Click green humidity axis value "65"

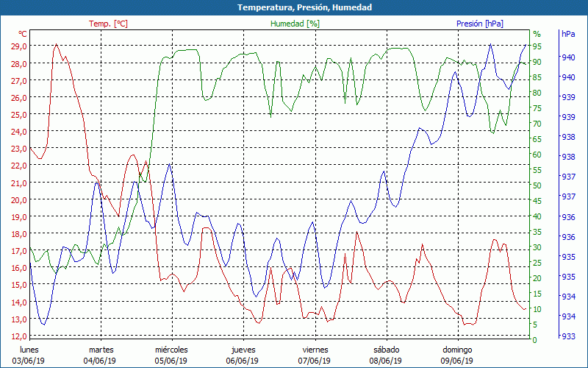[537, 139]
